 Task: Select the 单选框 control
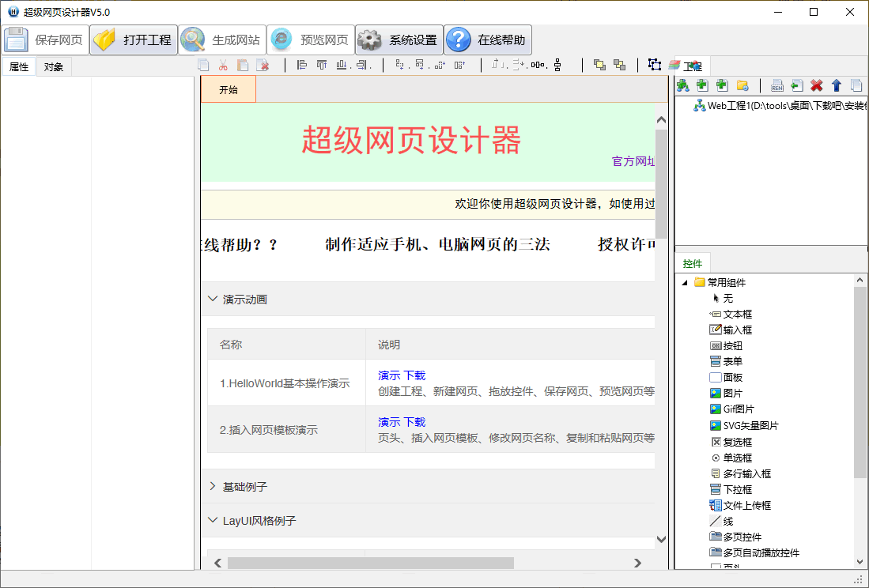point(731,458)
